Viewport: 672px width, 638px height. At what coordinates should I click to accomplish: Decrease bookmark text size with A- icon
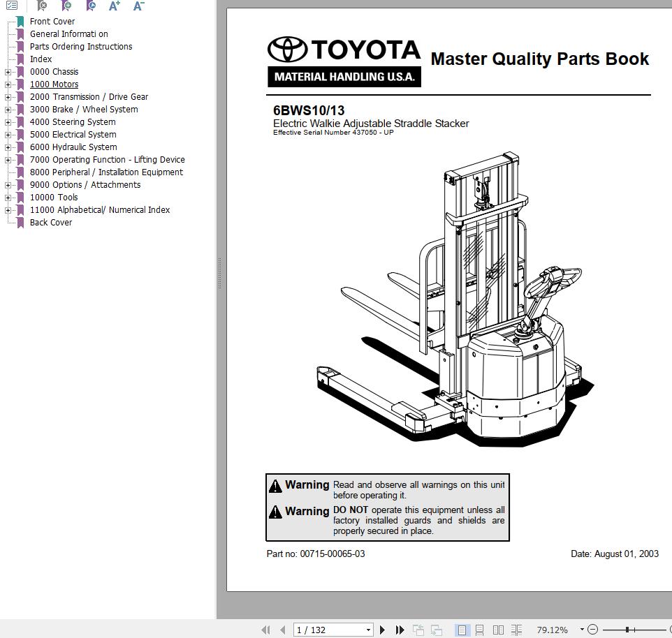coord(138,6)
